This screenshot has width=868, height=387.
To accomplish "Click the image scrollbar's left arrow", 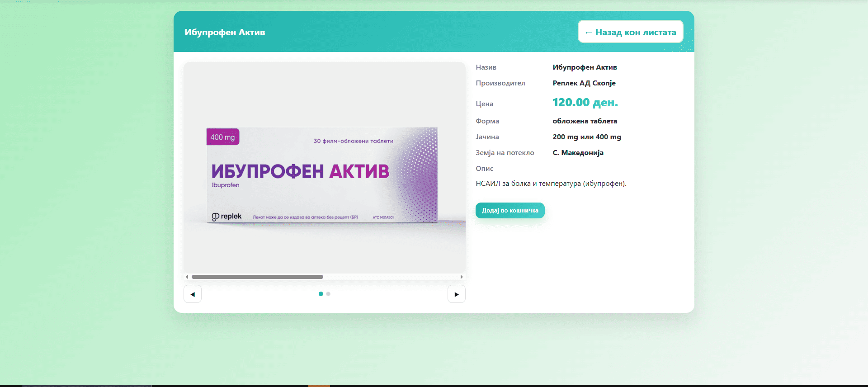I will (x=187, y=277).
